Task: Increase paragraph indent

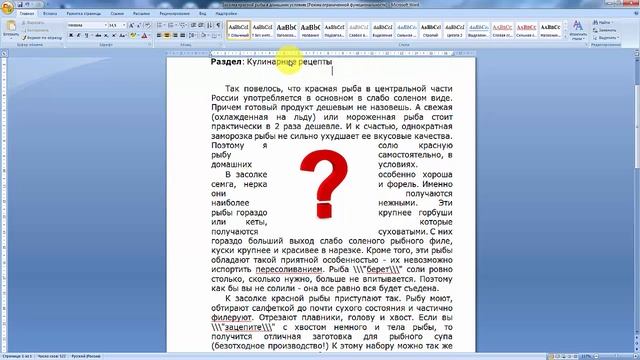Action: 201,25
